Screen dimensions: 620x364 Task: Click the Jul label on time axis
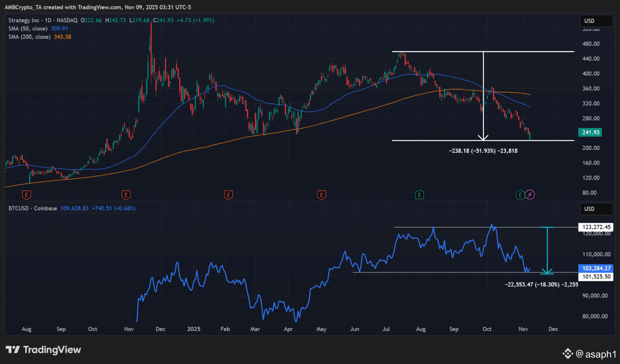[x=386, y=329]
